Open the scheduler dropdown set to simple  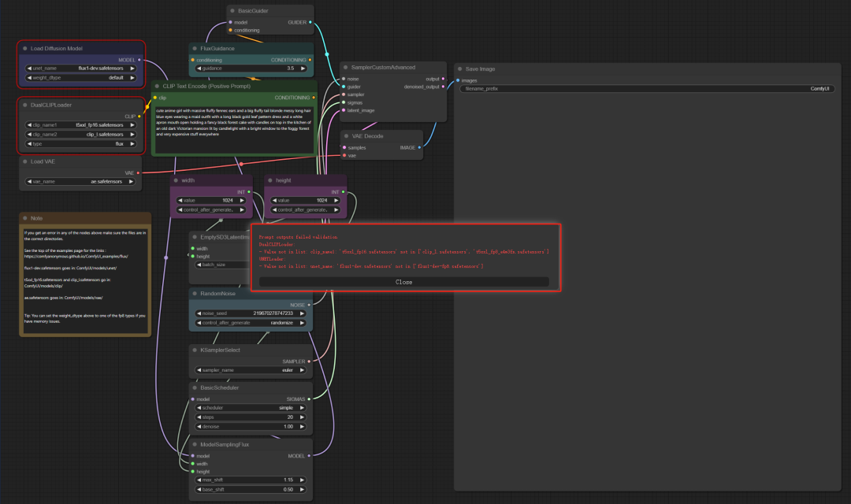coord(251,408)
